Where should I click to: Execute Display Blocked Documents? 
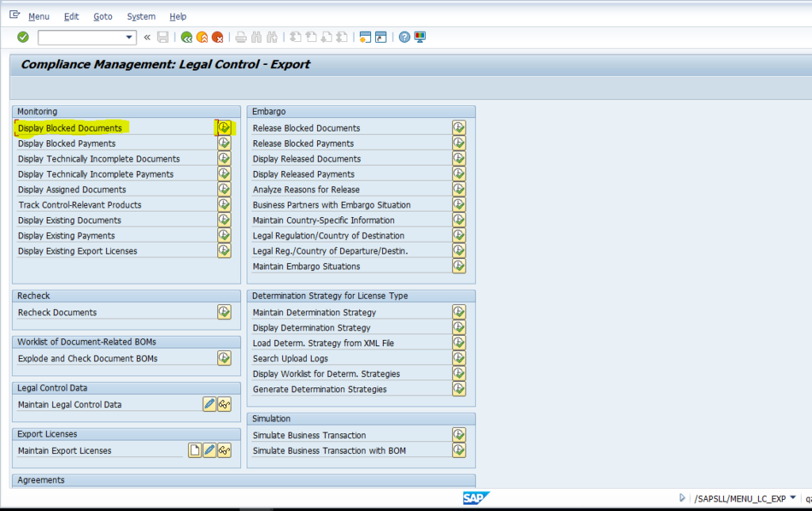[x=224, y=128]
